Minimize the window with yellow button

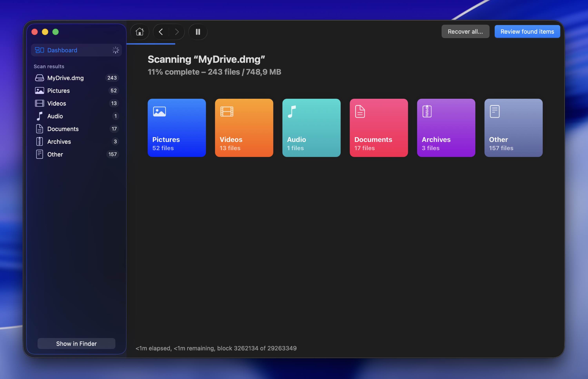[x=45, y=32]
